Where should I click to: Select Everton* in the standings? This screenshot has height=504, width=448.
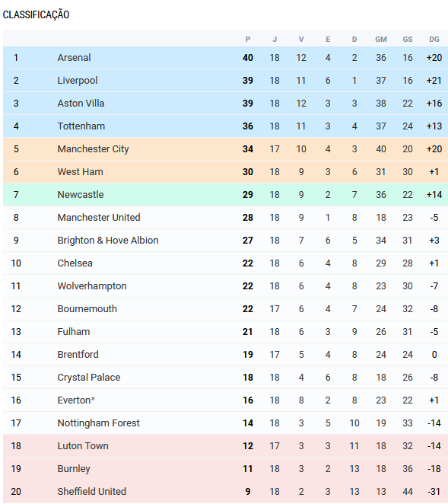76,400
